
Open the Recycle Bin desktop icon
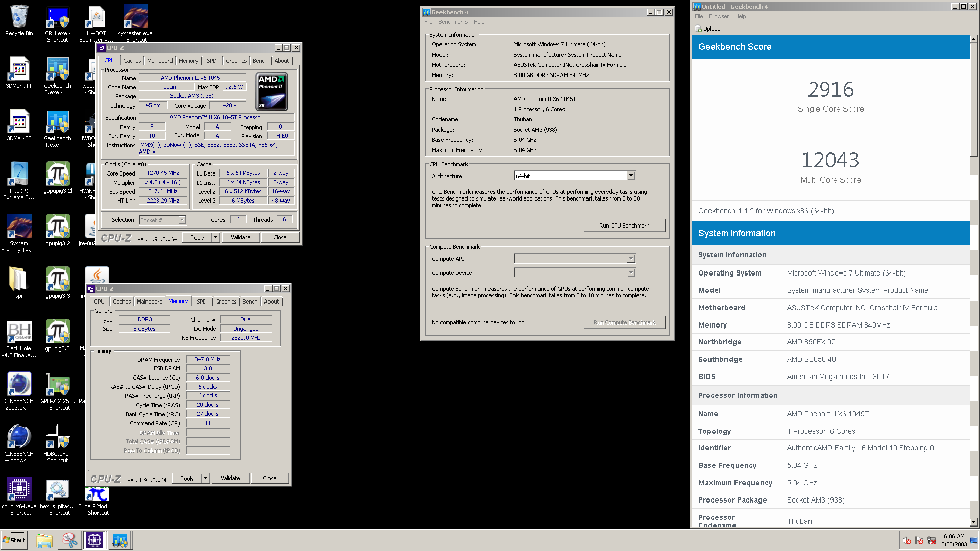(19, 20)
